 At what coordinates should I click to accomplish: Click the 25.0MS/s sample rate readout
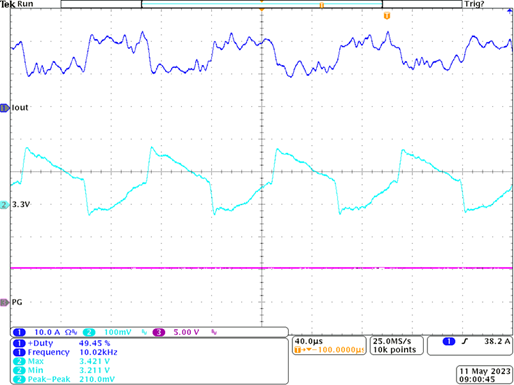[x=392, y=341]
